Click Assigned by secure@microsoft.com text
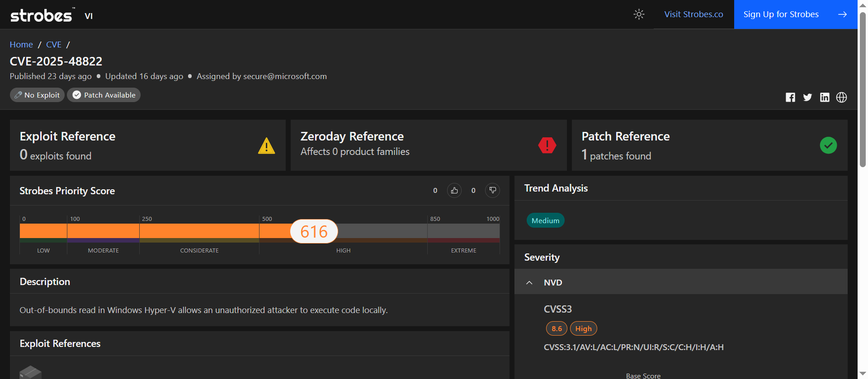 pos(262,76)
